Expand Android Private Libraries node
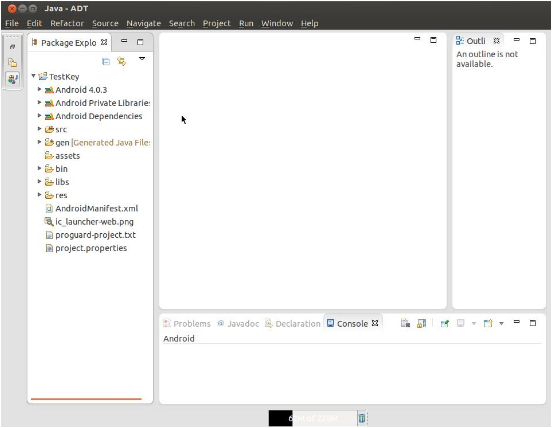This screenshot has height=428, width=553. coord(40,102)
